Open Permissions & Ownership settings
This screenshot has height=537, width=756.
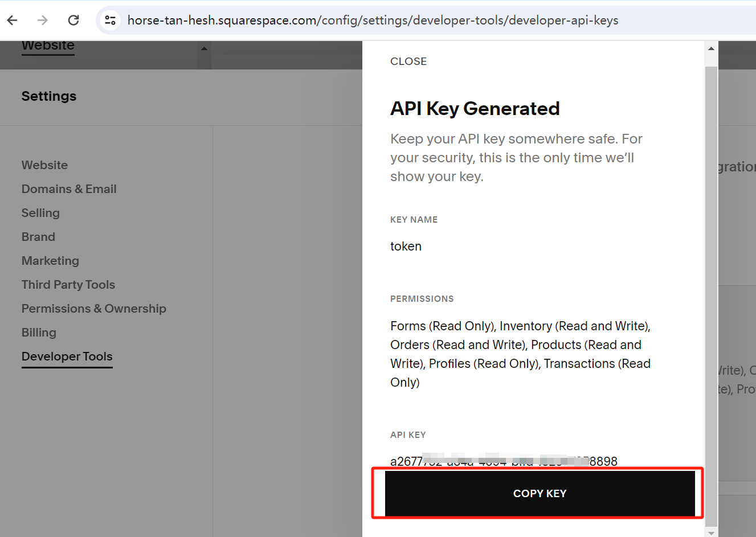93,308
